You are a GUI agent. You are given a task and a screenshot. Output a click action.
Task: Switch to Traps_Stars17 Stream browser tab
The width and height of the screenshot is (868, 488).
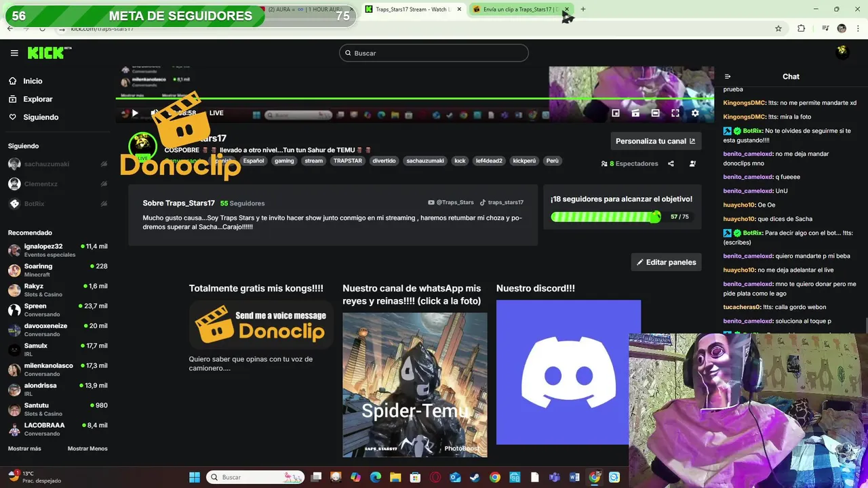point(413,9)
